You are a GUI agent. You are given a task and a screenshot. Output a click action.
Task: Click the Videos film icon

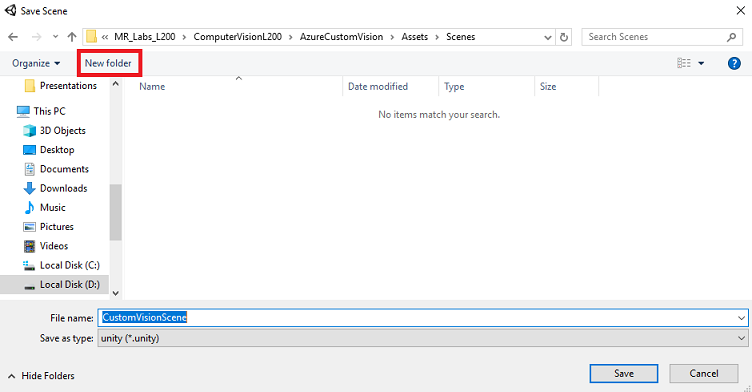pyautogui.click(x=29, y=246)
